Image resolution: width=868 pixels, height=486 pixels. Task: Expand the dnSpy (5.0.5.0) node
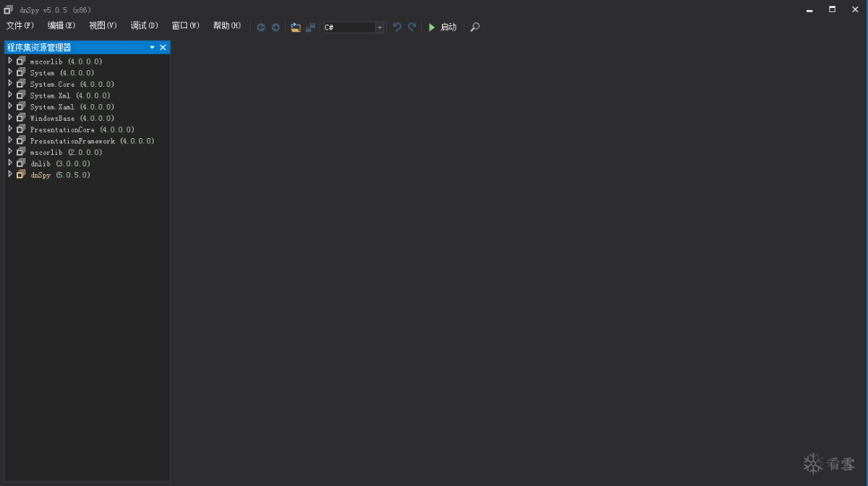pyautogui.click(x=10, y=174)
